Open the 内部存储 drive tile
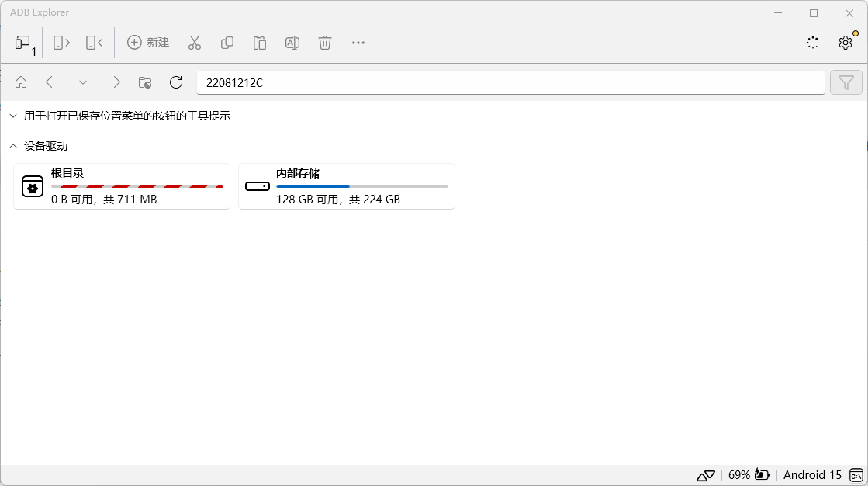Screen dimensions: 868x486 tap(346, 186)
